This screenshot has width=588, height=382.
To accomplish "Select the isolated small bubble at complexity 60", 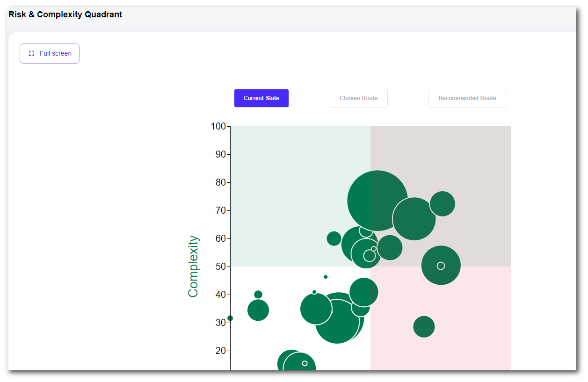I will 334,238.
